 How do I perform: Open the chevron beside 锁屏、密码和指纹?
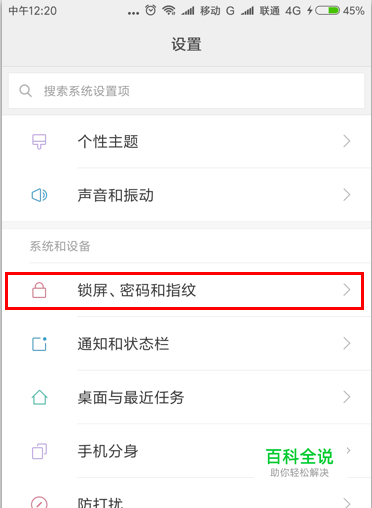tap(347, 290)
